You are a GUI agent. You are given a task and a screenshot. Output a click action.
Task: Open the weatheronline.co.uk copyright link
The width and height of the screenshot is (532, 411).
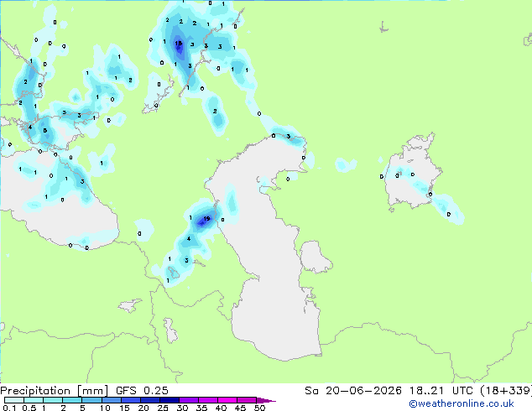[462, 403]
